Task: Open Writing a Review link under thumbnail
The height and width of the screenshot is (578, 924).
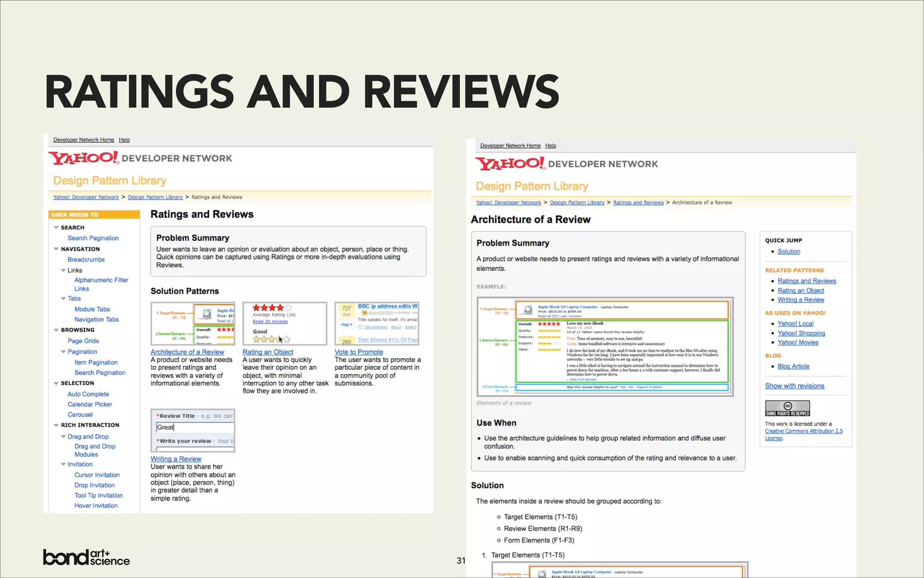Action: pyautogui.click(x=176, y=459)
